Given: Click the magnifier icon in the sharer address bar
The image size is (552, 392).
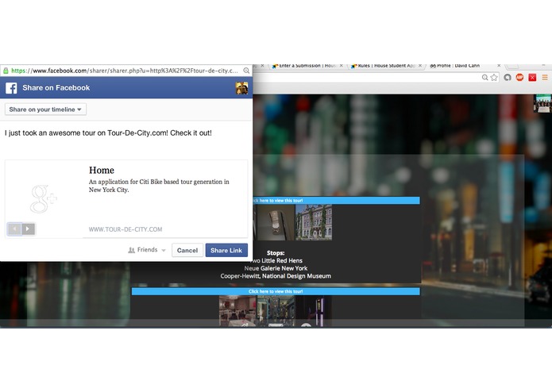Looking at the screenshot, I should [246, 71].
